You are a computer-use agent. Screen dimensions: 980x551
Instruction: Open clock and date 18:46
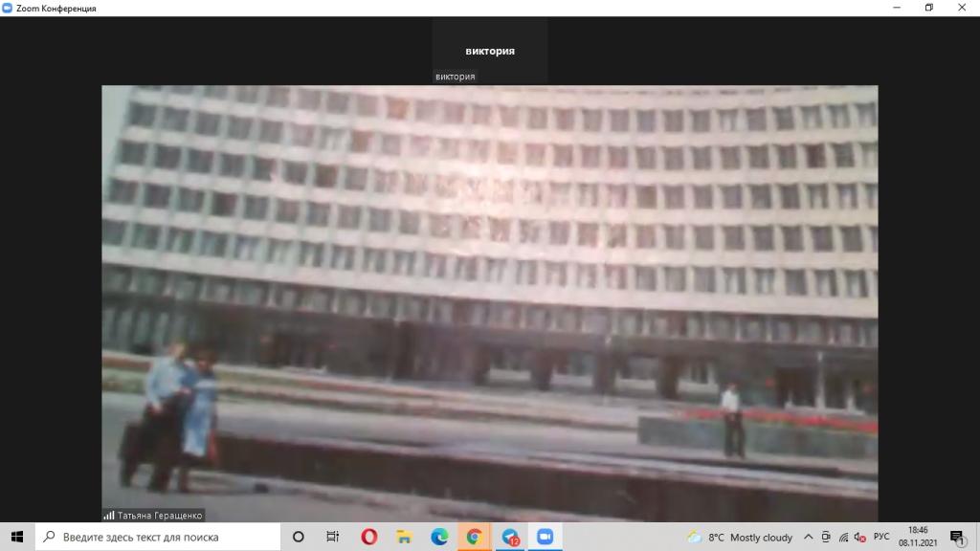click(x=918, y=537)
